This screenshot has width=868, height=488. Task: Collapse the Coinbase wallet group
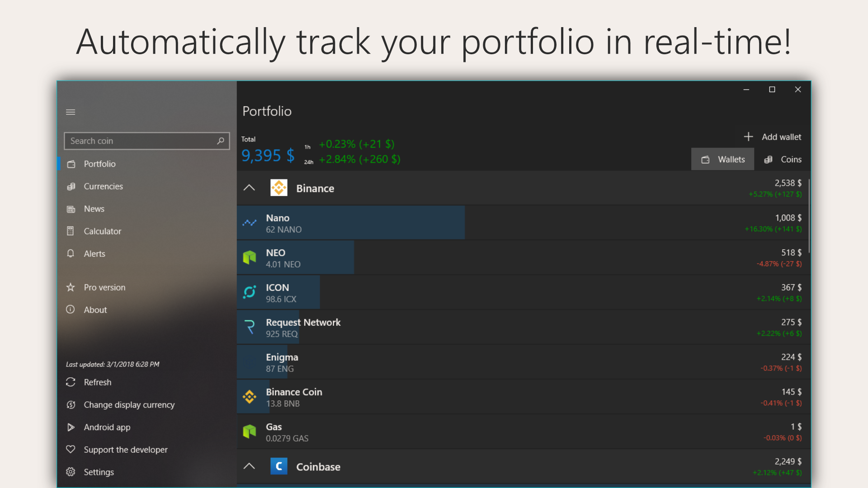tap(249, 466)
